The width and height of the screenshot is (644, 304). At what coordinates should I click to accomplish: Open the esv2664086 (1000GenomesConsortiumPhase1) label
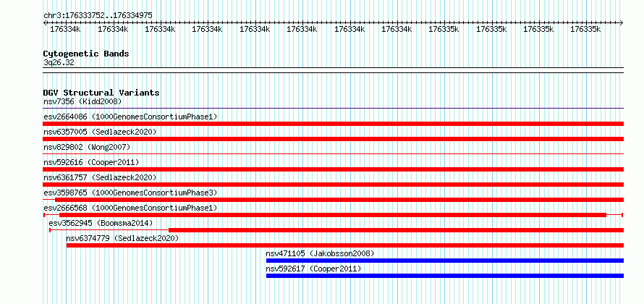(130, 117)
